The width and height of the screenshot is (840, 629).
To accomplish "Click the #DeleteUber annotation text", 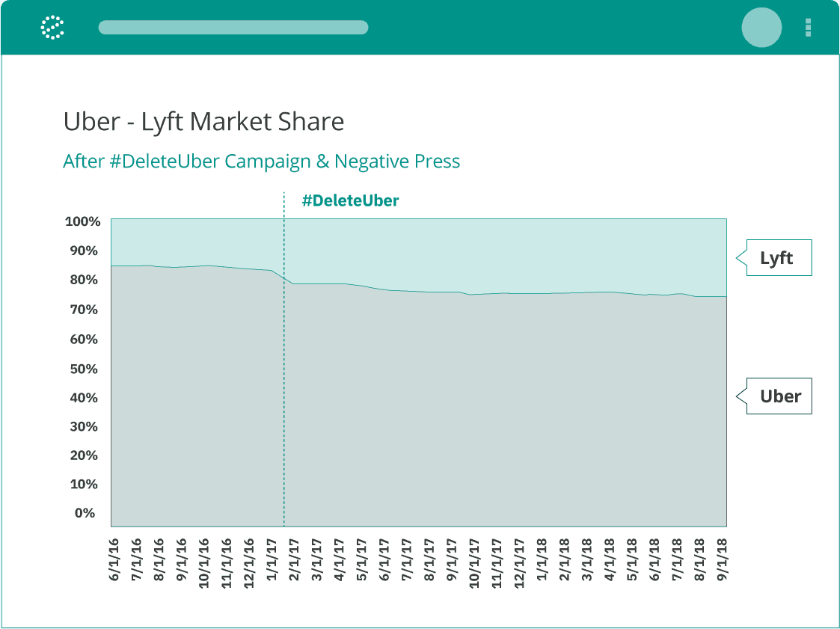I will [350, 200].
